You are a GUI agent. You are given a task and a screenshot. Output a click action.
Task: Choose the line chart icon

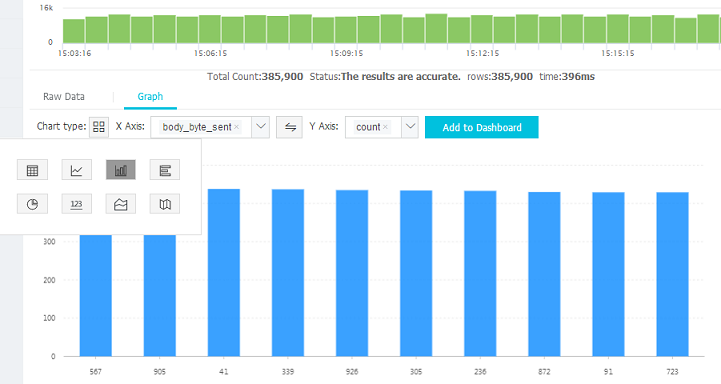pyautogui.click(x=76, y=170)
